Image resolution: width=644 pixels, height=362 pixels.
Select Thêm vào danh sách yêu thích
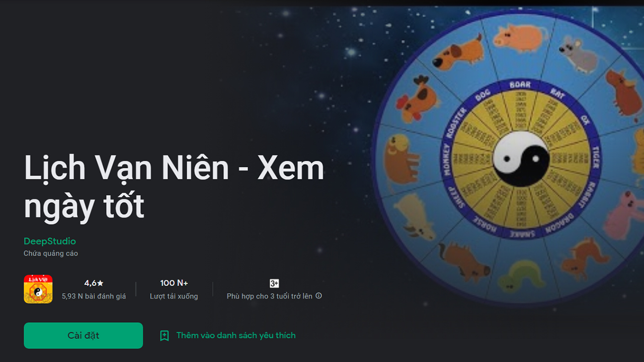tap(236, 335)
